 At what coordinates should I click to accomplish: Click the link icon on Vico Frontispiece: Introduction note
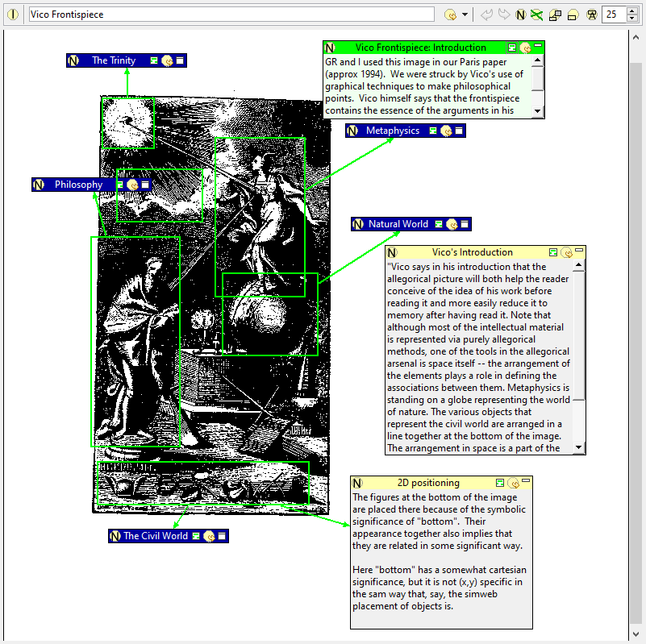click(525, 48)
